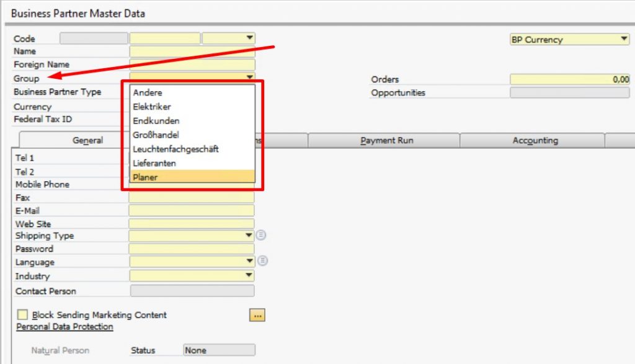This screenshot has height=364, width=635.
Task: Click the E-Mail input field
Action: [x=192, y=210]
